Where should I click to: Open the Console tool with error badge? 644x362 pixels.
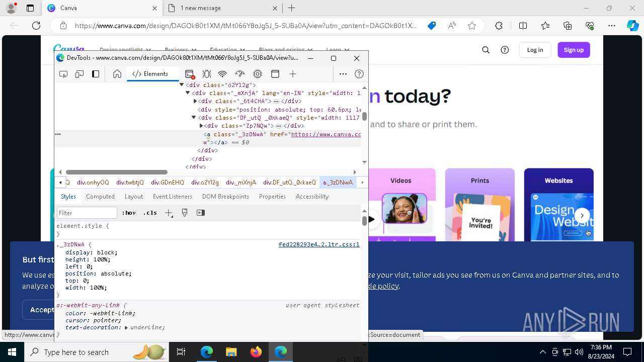tap(190, 74)
